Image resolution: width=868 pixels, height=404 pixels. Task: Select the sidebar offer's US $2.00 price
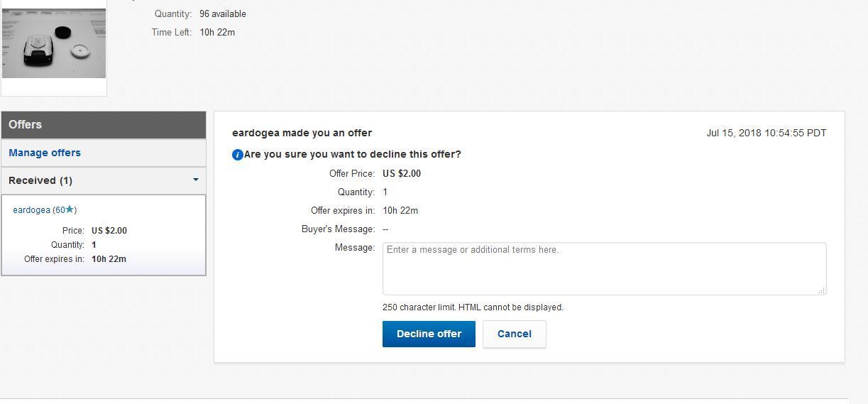[109, 231]
